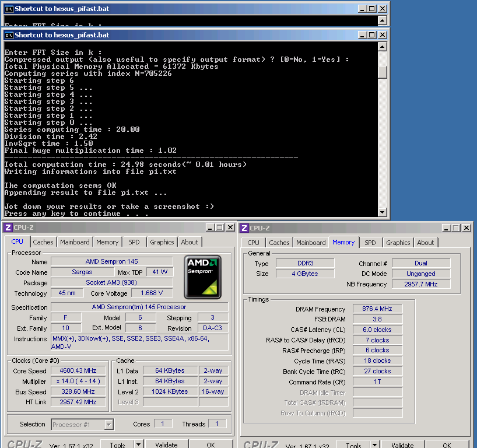Select the active Memory tab in right CPU-Z window
Image resolution: width=477 pixels, height=448 pixels.
coord(343,242)
